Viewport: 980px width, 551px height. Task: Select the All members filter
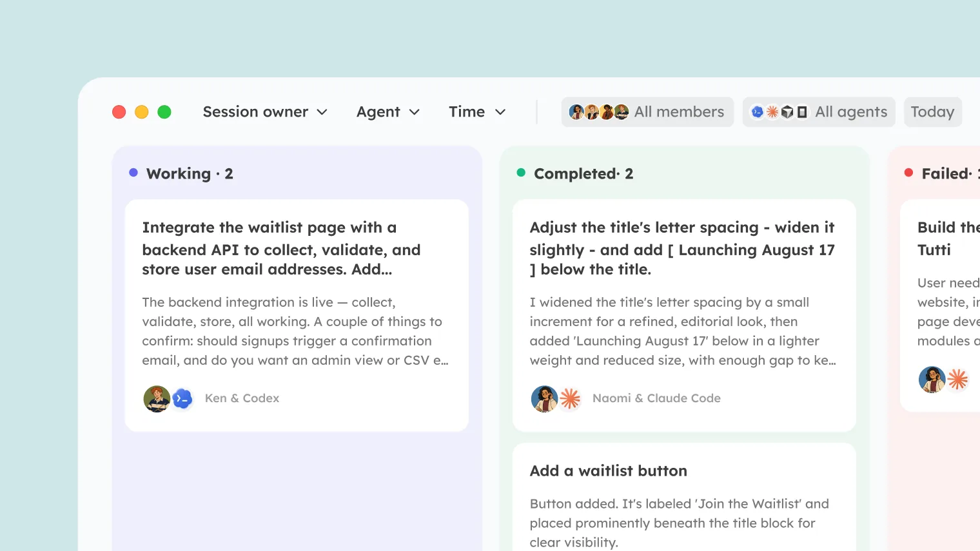tap(647, 112)
